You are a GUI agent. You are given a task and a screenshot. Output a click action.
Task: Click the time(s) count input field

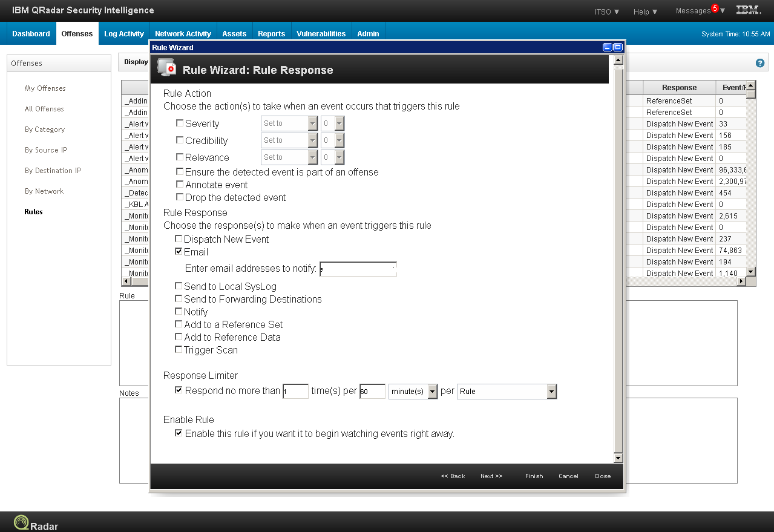(x=295, y=392)
